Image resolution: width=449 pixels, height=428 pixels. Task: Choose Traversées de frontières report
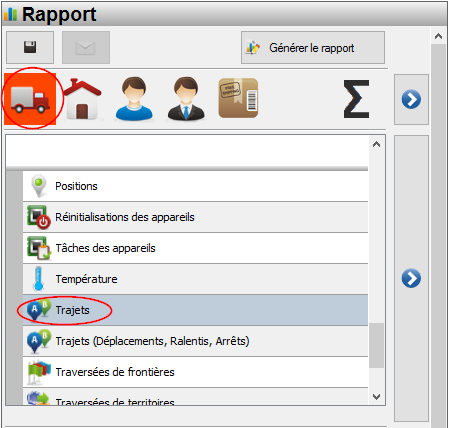[195, 372]
